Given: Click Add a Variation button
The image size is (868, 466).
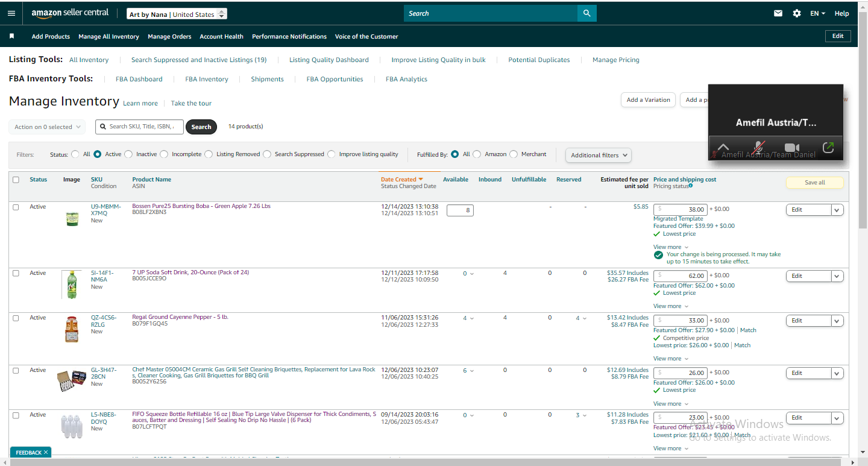Looking at the screenshot, I should tap(648, 100).
